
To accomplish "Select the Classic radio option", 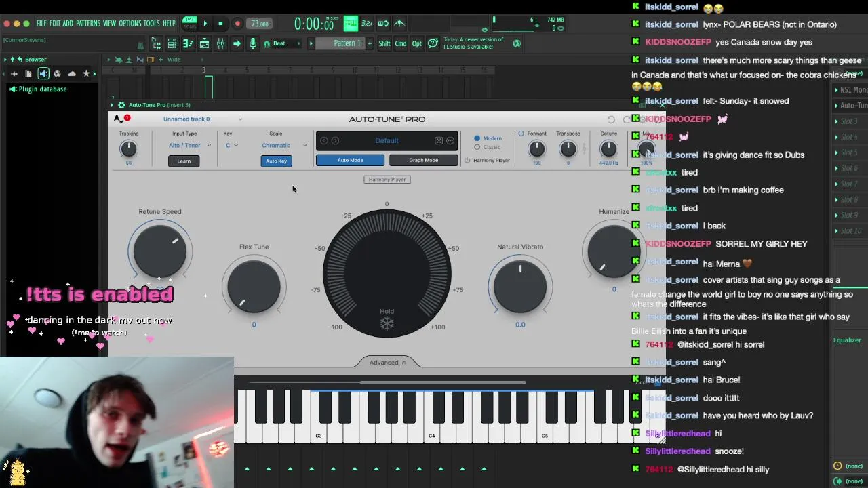I will click(x=477, y=147).
